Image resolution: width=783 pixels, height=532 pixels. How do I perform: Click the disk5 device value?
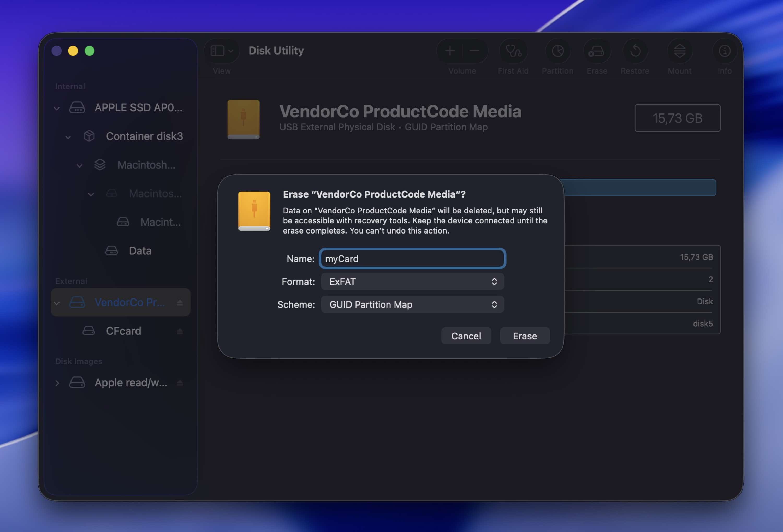click(703, 324)
